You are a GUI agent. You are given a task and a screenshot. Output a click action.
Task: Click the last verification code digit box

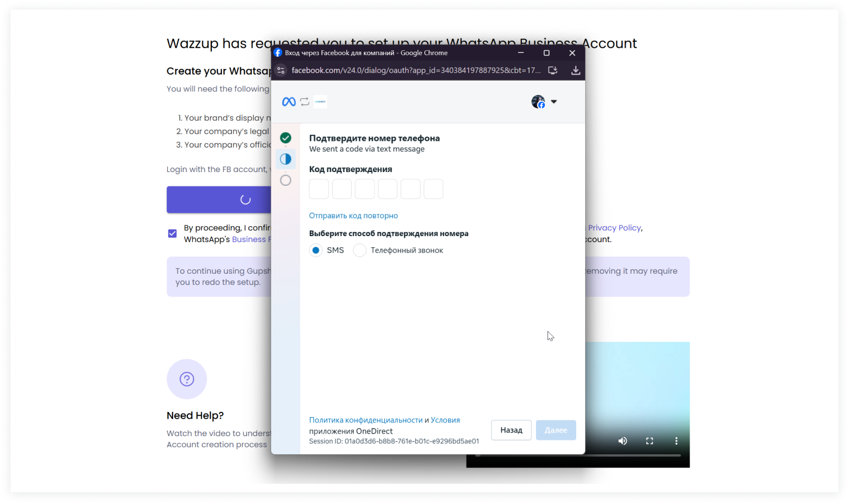tap(433, 189)
